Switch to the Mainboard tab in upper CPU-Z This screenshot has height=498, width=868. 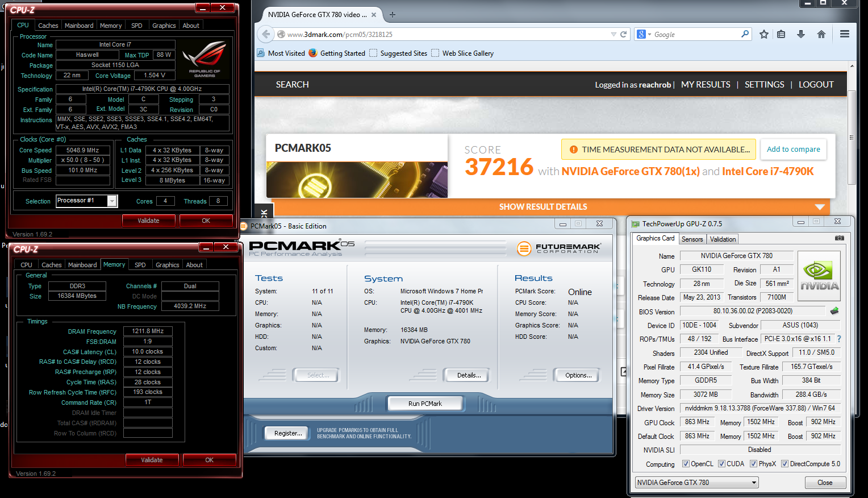(x=79, y=26)
